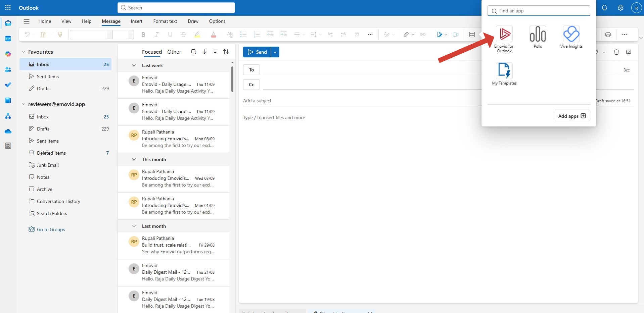Collapse the Last week group
This screenshot has width=644, height=313.
click(134, 65)
